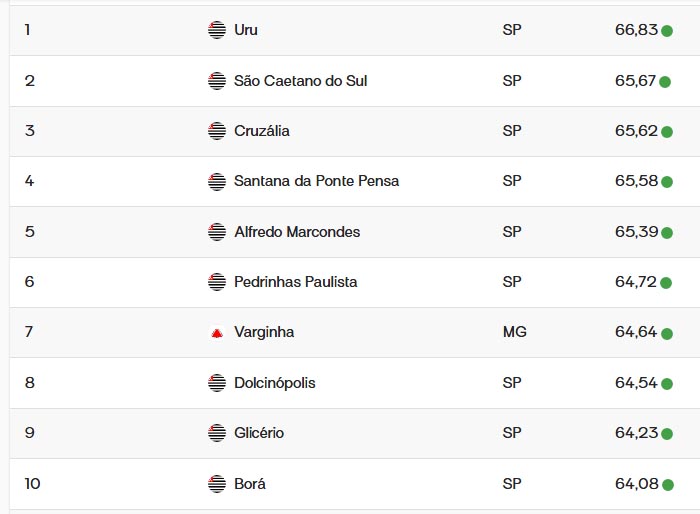Screen dimensions: 700x514
Task: Click the Minas Gerais flag icon beside Varginha
Action: coord(217,333)
